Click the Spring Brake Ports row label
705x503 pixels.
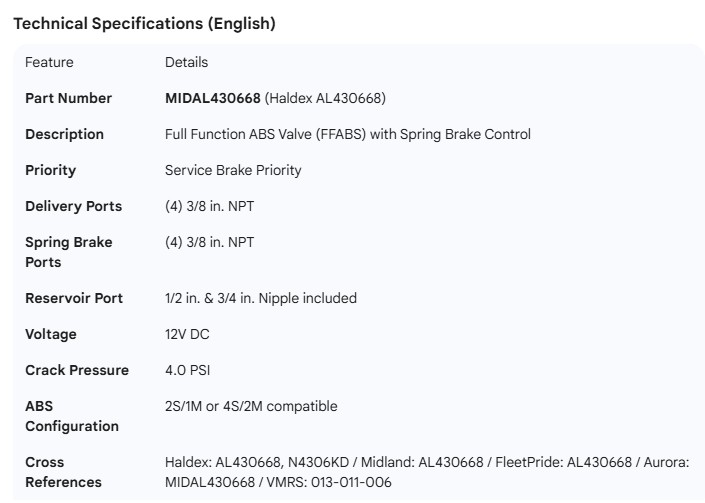click(x=68, y=252)
